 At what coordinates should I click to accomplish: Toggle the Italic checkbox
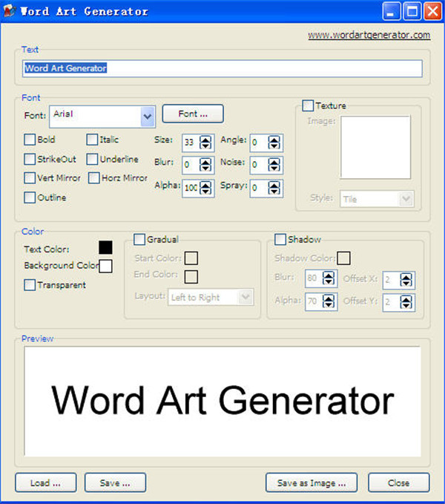point(92,140)
